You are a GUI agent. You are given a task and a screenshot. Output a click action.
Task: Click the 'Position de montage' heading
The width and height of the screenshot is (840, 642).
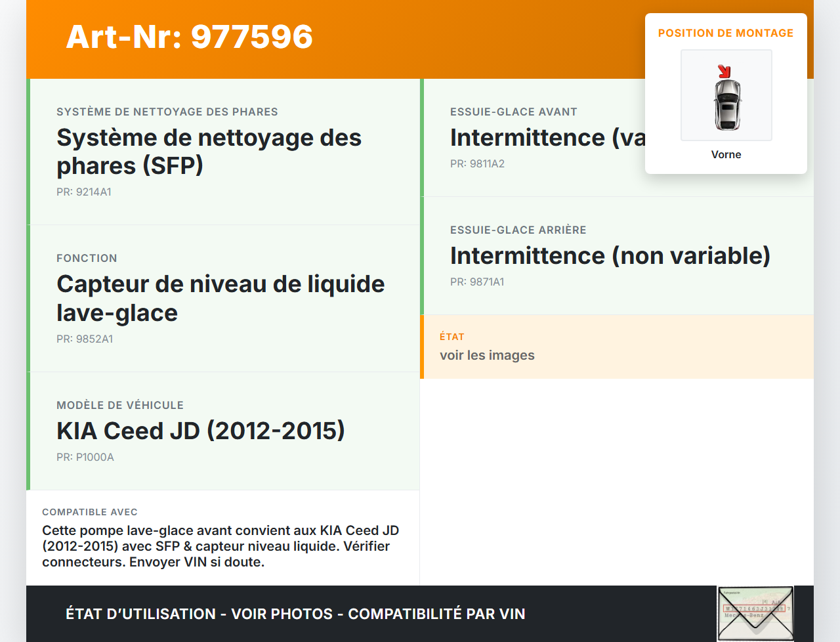tap(725, 33)
